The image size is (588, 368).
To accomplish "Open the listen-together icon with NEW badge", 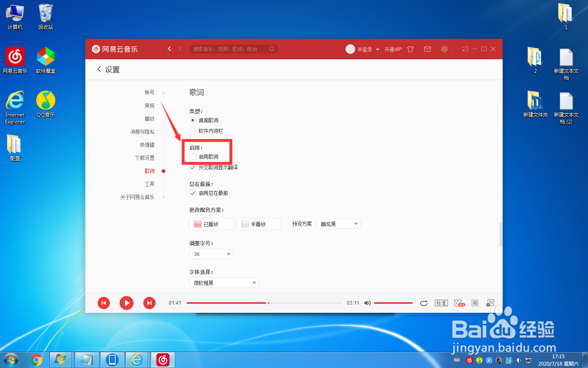I will coord(459,303).
